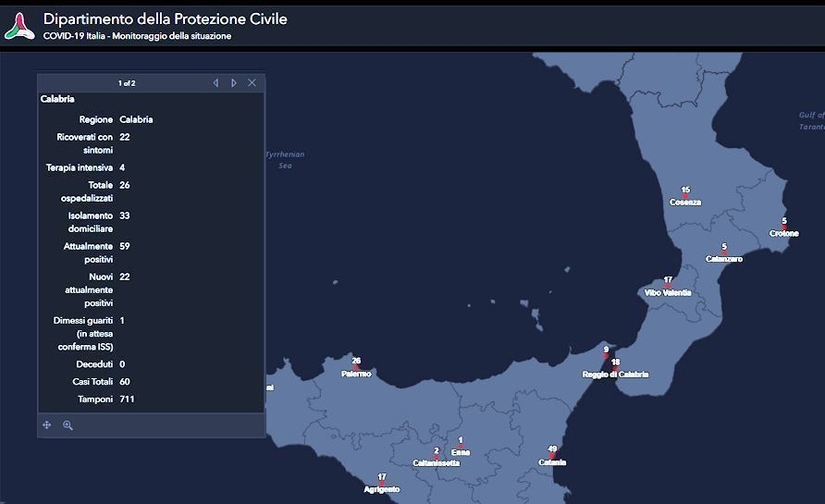Select the Reggio di Calabria marker

click(615, 368)
